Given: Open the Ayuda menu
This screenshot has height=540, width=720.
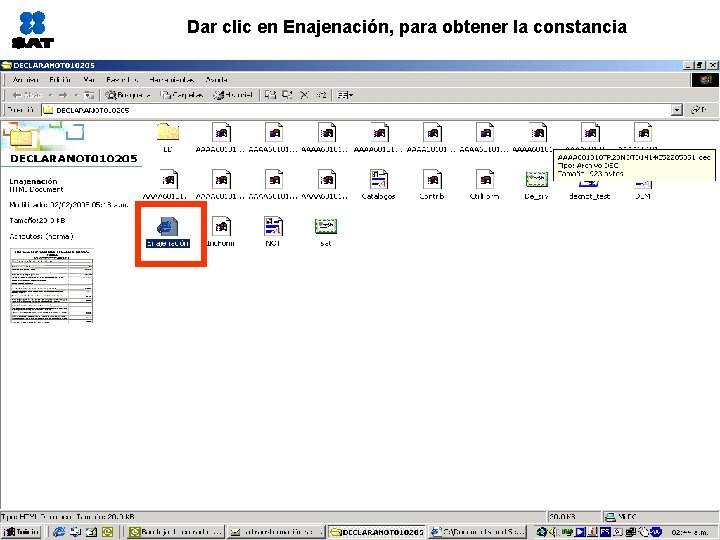Looking at the screenshot, I should point(216,79).
